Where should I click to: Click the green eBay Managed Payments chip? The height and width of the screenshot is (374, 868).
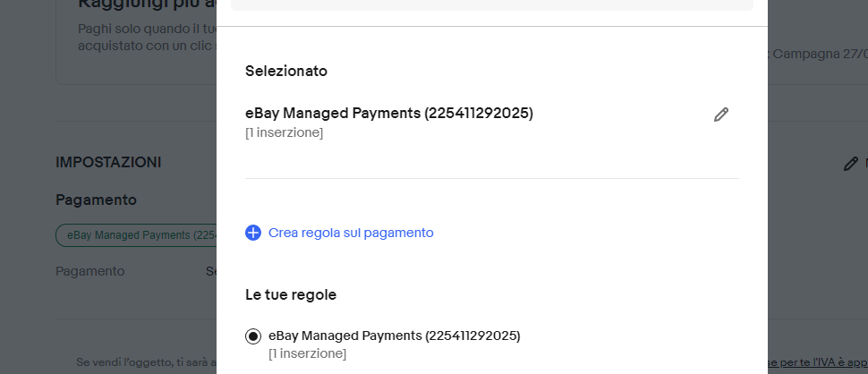(137, 235)
